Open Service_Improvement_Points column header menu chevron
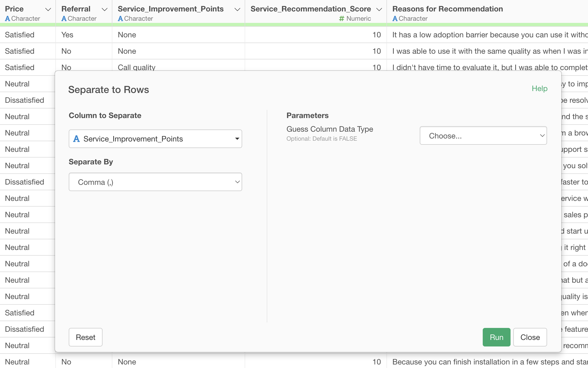 click(x=237, y=10)
